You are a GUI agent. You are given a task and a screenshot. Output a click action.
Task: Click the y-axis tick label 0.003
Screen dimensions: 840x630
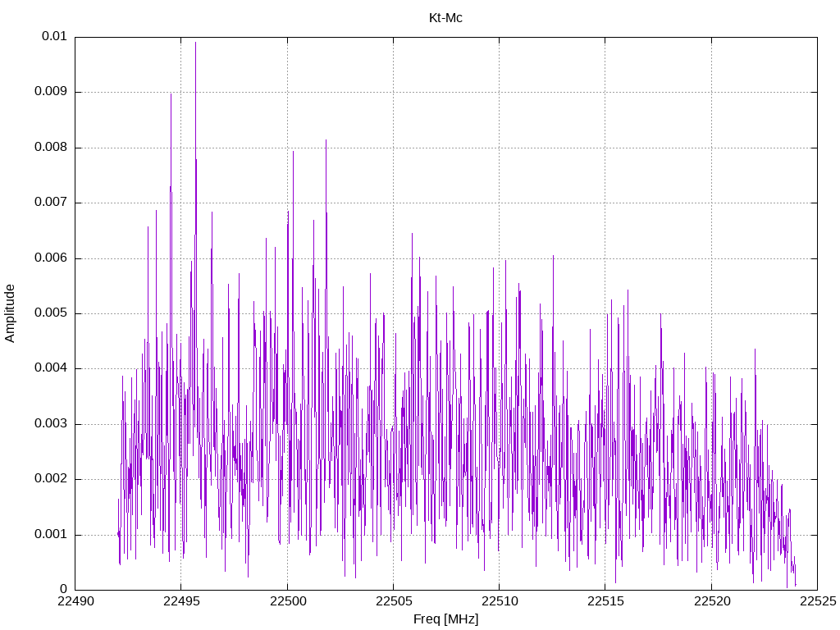click(51, 424)
